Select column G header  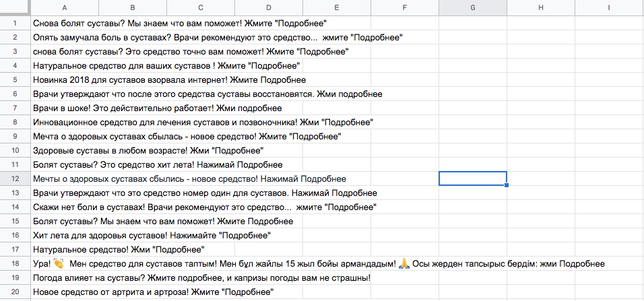point(473,7)
